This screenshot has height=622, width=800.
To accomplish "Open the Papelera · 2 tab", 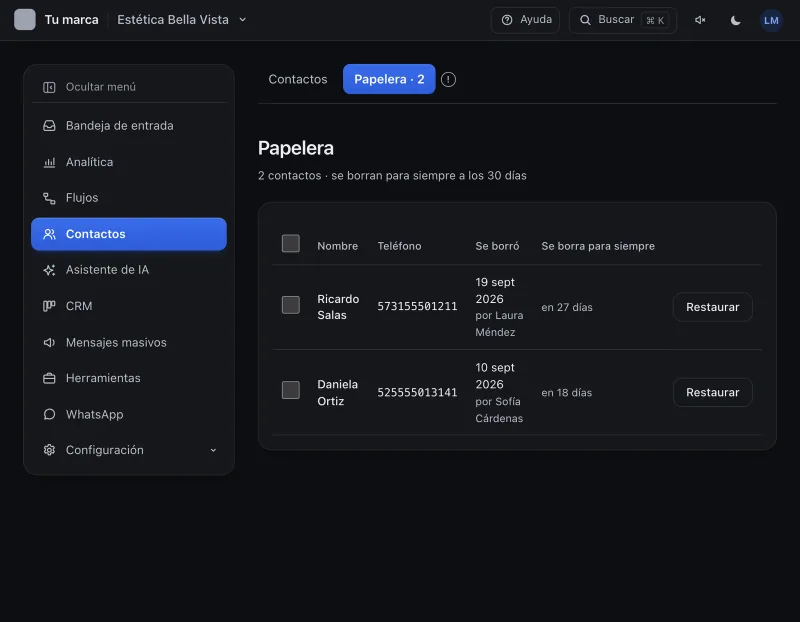I will (389, 79).
